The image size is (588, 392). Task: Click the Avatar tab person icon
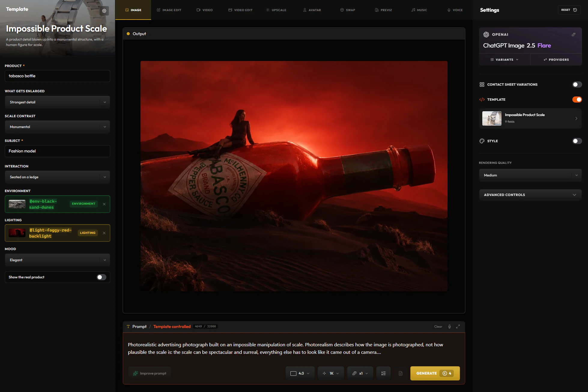click(x=305, y=10)
